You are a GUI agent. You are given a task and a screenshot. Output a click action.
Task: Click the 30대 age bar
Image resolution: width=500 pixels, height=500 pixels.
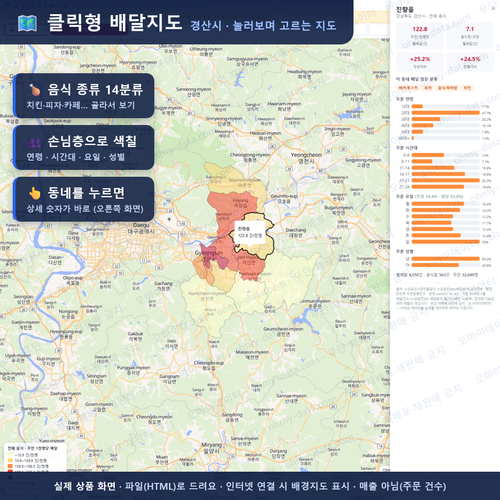(426, 119)
